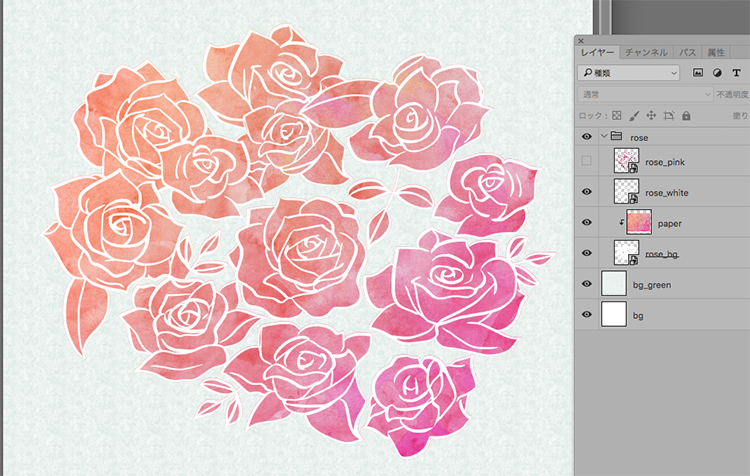
Task: Hide the bg layer
Action: pyautogui.click(x=586, y=314)
